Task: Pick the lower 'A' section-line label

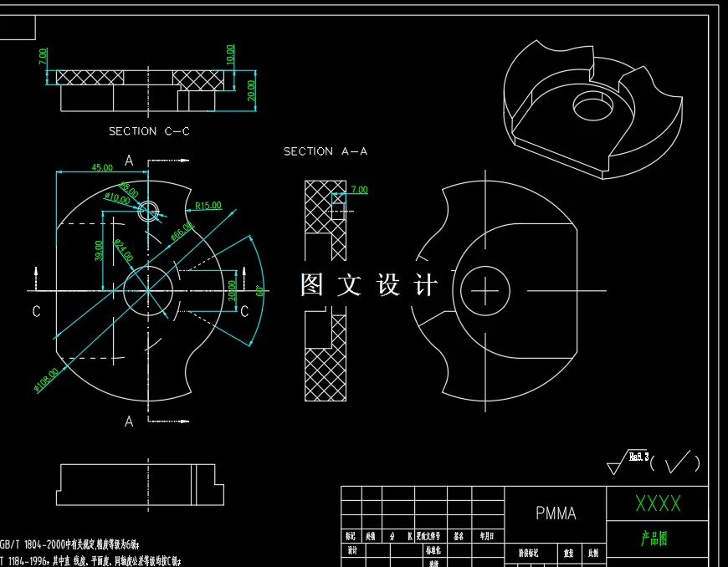Action: 129,421
